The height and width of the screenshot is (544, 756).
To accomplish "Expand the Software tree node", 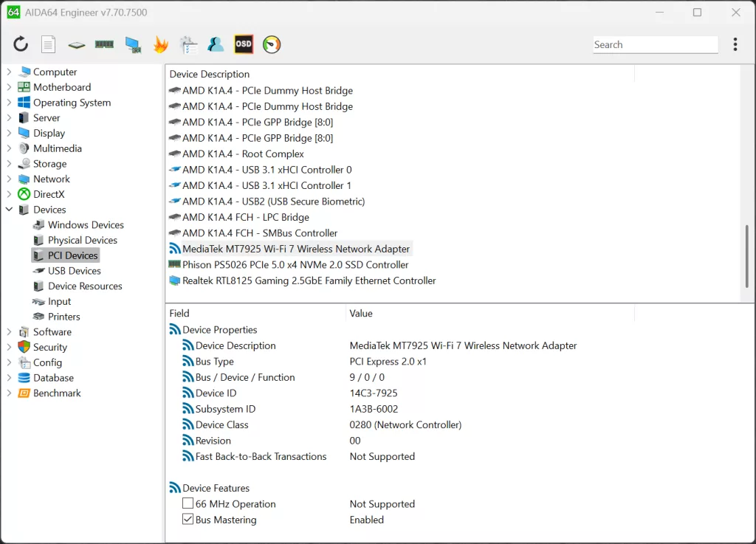I will [x=9, y=332].
